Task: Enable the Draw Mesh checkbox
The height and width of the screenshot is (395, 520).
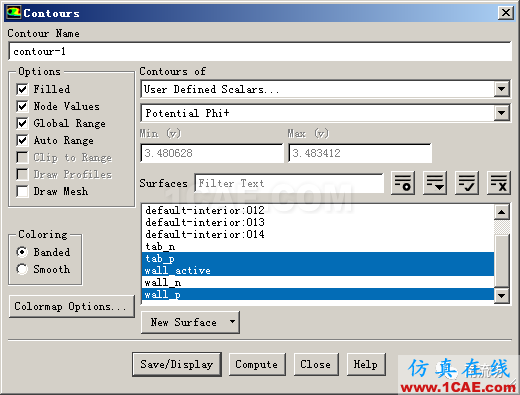Action: click(x=22, y=191)
